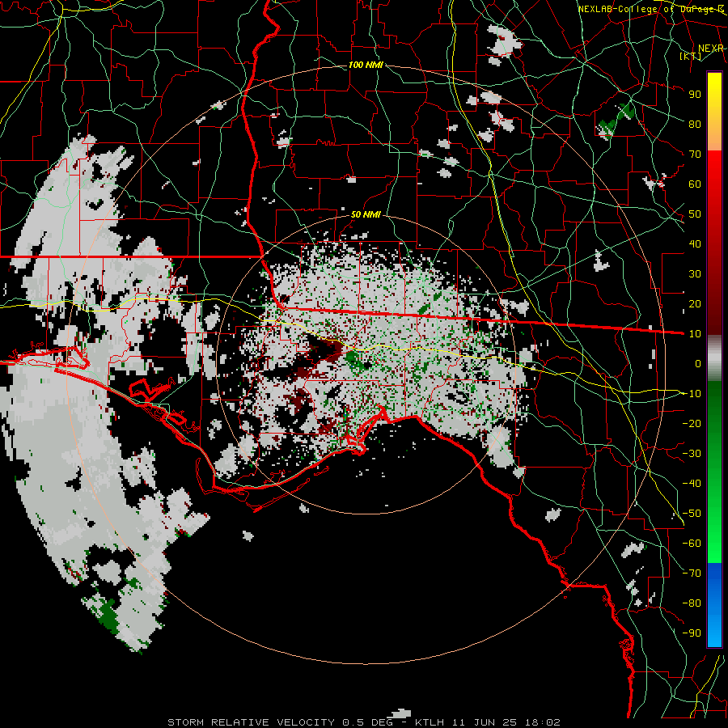Select the positive 90 colorbar value

(x=695, y=95)
